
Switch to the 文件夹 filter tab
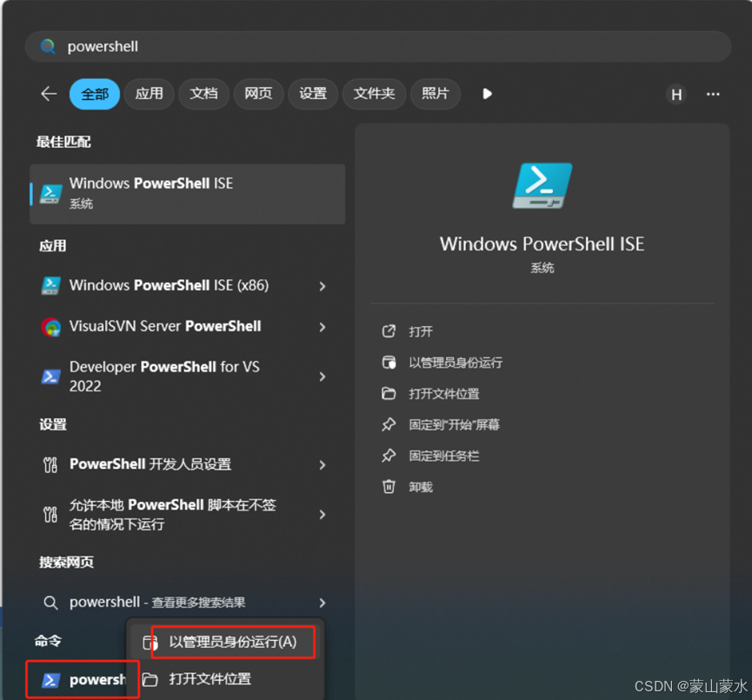point(374,94)
